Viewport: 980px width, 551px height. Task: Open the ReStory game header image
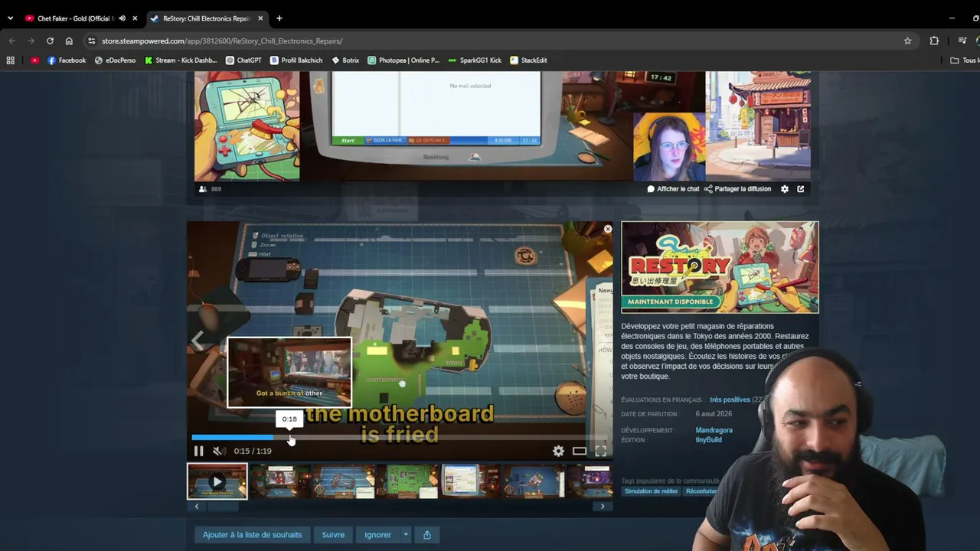tap(720, 267)
